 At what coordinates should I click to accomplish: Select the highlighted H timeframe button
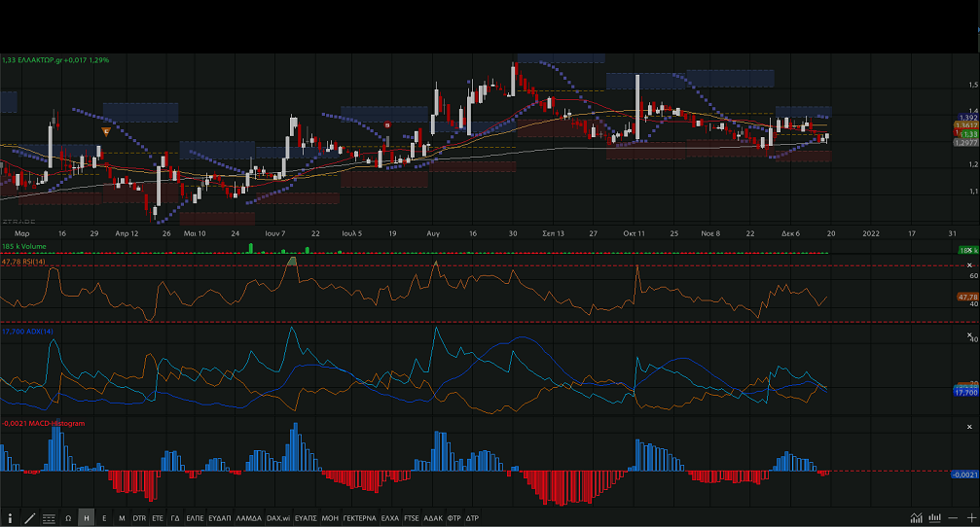tap(87, 518)
